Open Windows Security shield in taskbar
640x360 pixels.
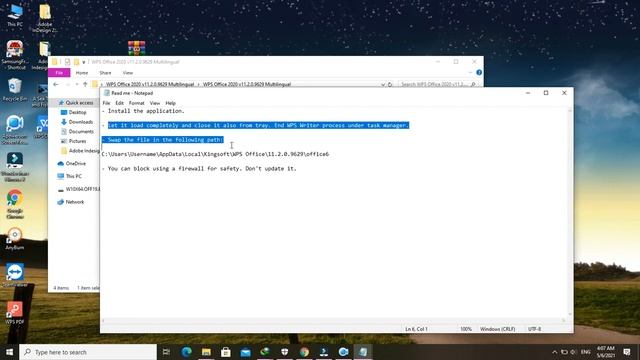click(284, 352)
